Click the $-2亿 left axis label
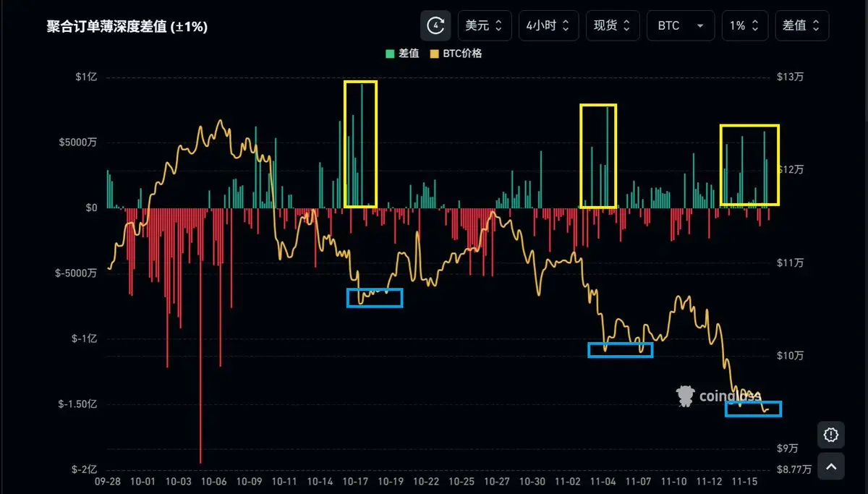 [x=83, y=469]
